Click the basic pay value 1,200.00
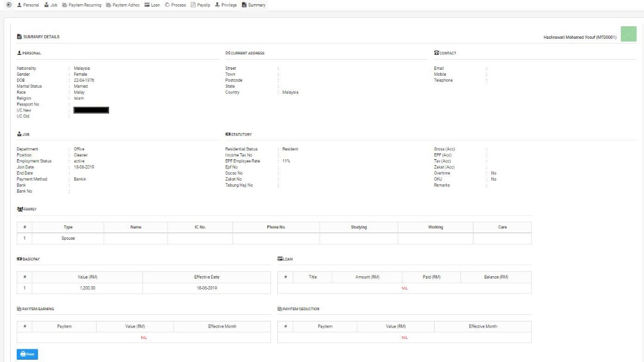The image size is (644, 362). tap(88, 288)
